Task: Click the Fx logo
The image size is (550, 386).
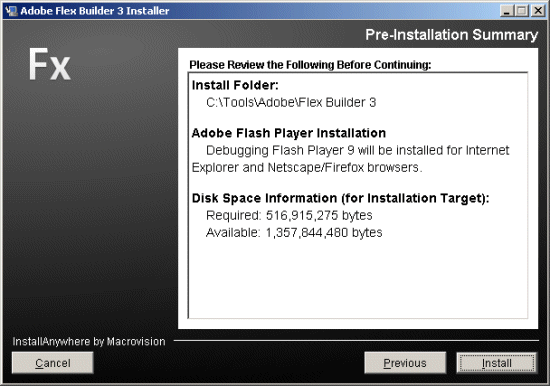Action: pyautogui.click(x=49, y=65)
